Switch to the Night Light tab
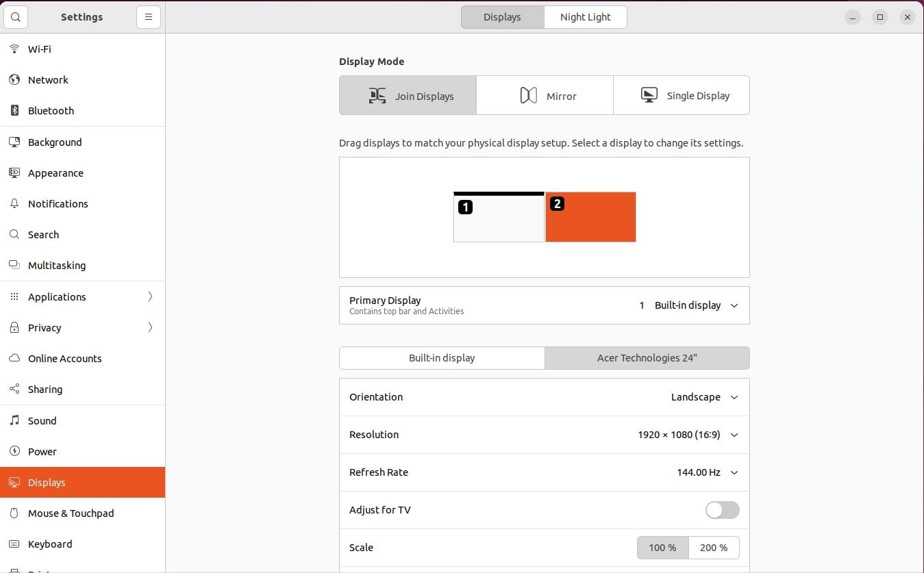Image resolution: width=924 pixels, height=573 pixels. tap(585, 16)
